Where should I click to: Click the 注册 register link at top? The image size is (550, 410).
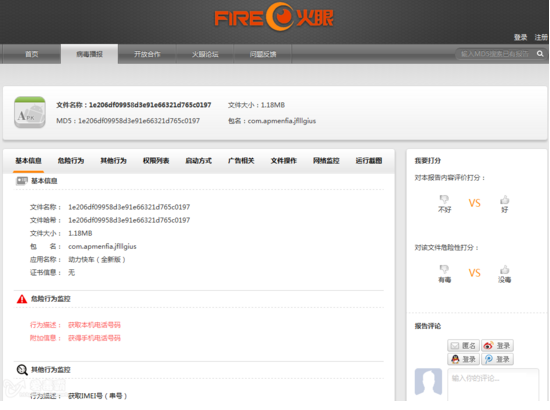coord(541,37)
